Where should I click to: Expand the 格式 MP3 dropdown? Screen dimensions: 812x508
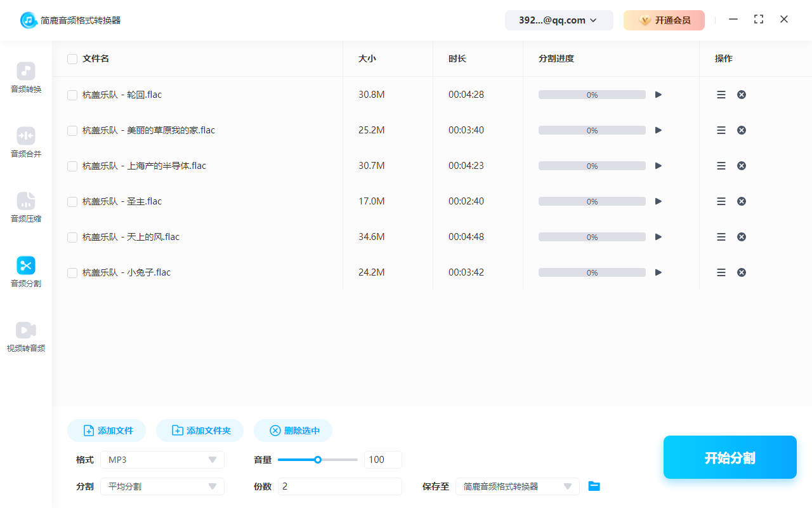[164, 460]
